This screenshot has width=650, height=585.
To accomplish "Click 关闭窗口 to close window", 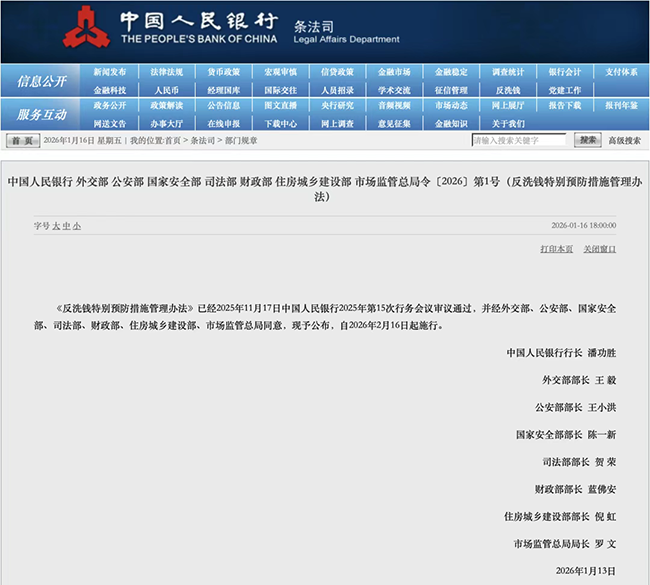I will [600, 248].
